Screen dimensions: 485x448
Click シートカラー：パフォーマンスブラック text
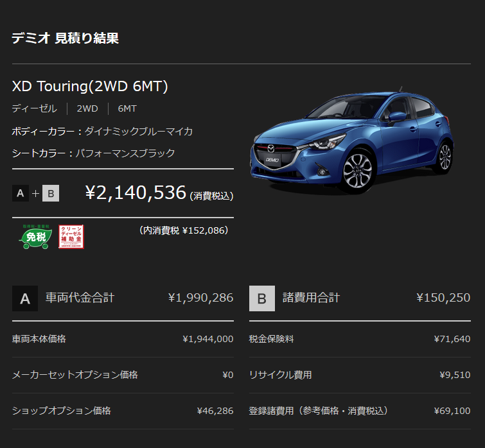pyautogui.click(x=93, y=153)
